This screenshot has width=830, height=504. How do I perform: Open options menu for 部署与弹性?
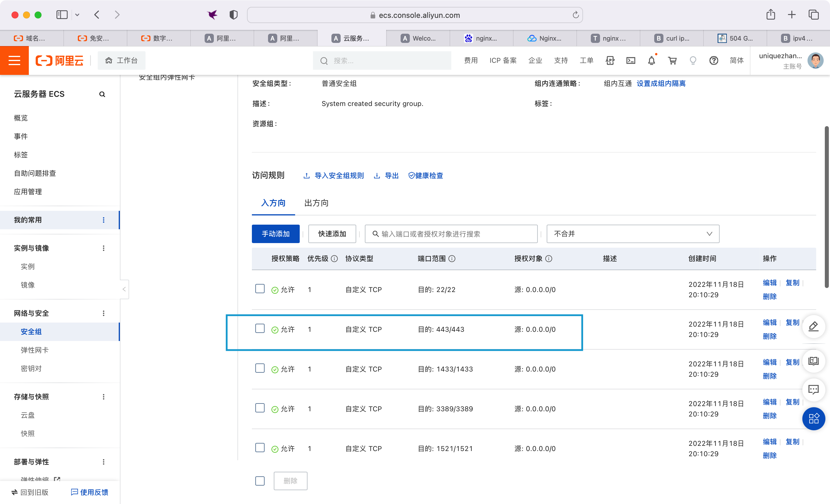pos(103,462)
